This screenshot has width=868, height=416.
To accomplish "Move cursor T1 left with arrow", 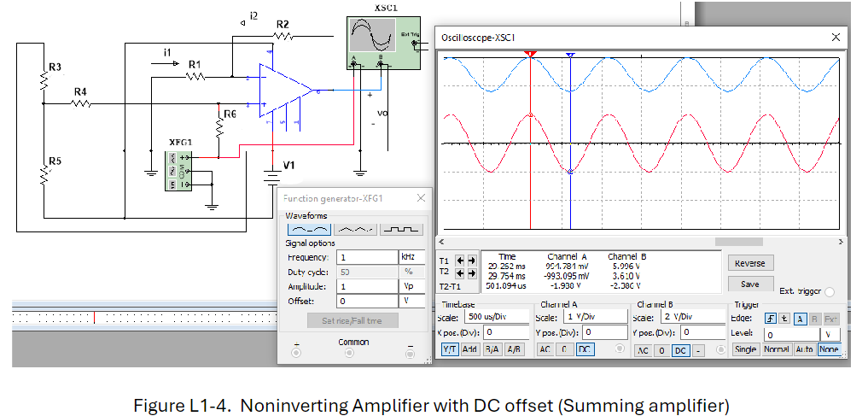I will click(461, 261).
